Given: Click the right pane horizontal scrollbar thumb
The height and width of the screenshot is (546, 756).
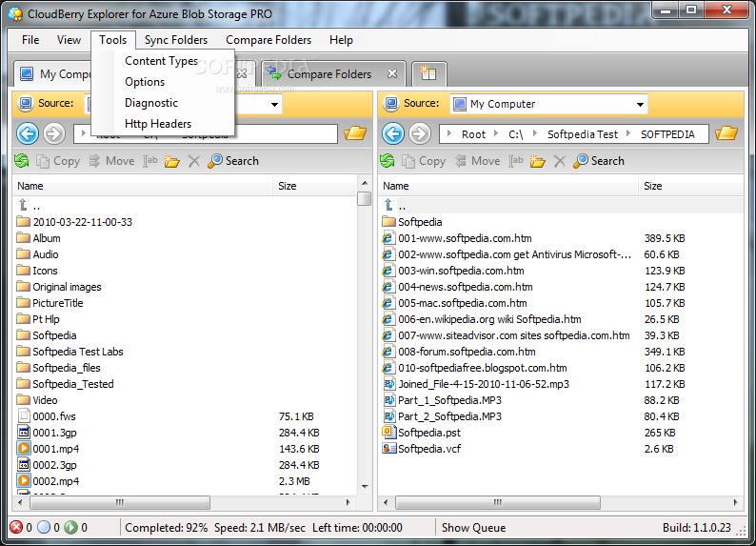Looking at the screenshot, I should (x=498, y=502).
